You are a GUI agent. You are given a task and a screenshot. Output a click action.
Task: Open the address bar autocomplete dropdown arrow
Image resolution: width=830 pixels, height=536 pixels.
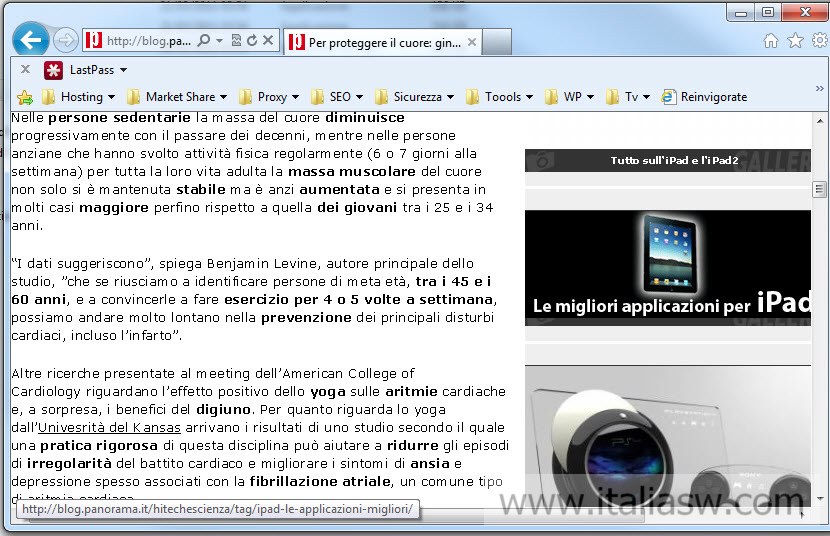(219, 40)
